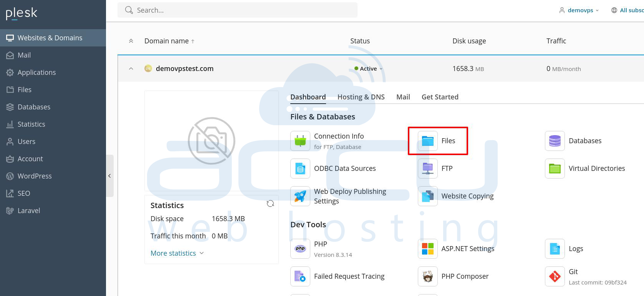Sort by Domain name column
644x296 pixels.
169,41
